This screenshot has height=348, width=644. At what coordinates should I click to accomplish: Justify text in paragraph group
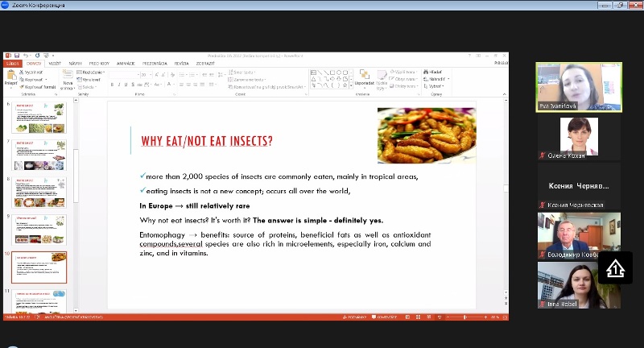pos(203,85)
